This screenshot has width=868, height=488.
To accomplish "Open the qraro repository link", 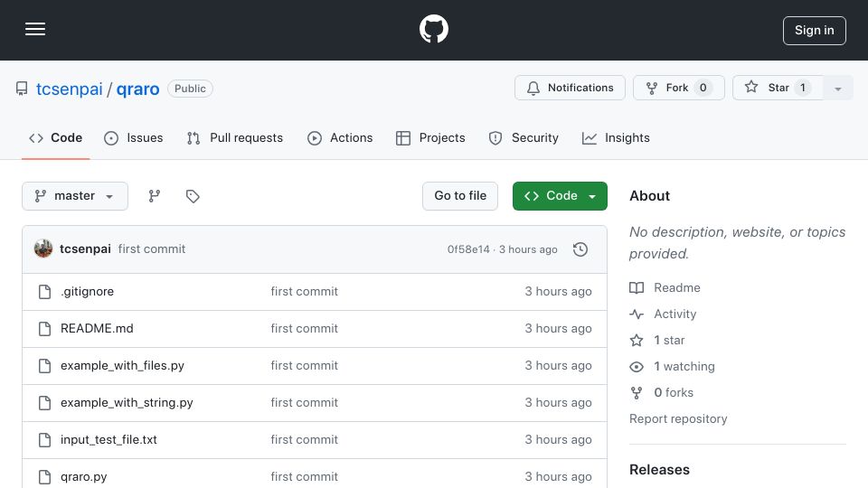I will [x=137, y=89].
